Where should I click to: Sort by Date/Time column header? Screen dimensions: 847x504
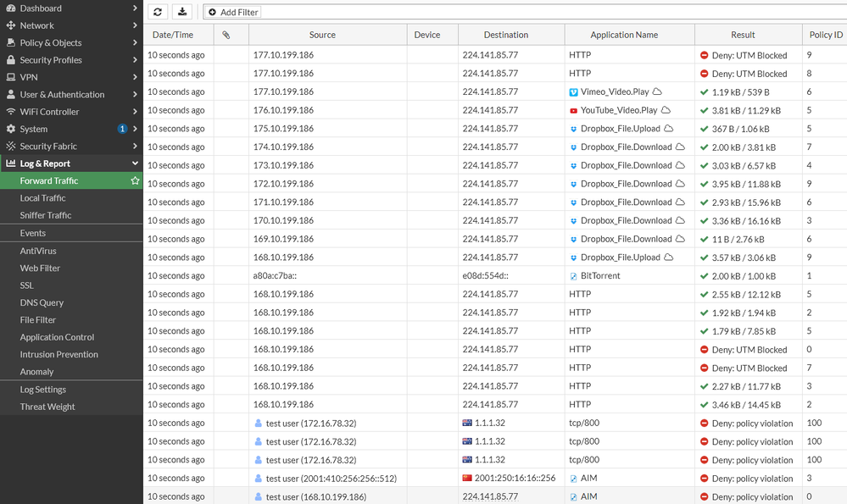pyautogui.click(x=178, y=35)
